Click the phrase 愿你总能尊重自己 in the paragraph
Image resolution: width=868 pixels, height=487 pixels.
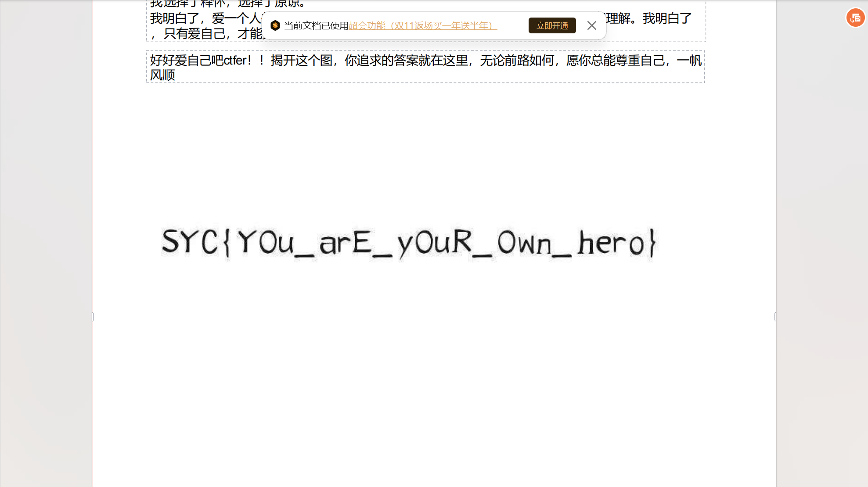point(616,60)
